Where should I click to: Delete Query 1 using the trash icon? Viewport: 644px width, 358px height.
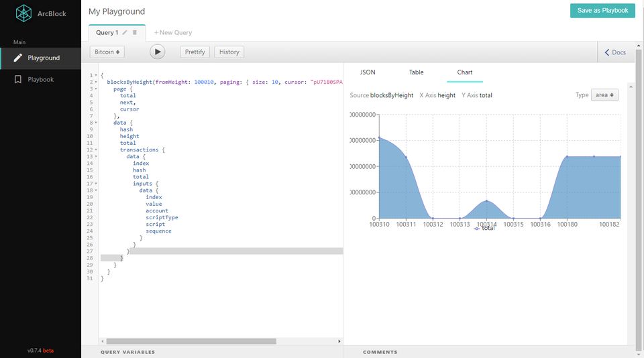(135, 32)
